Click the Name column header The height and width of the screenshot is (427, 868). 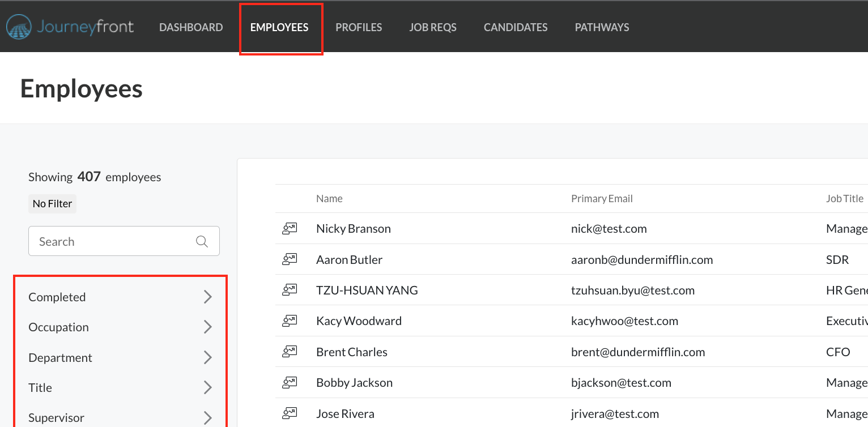[329, 198]
